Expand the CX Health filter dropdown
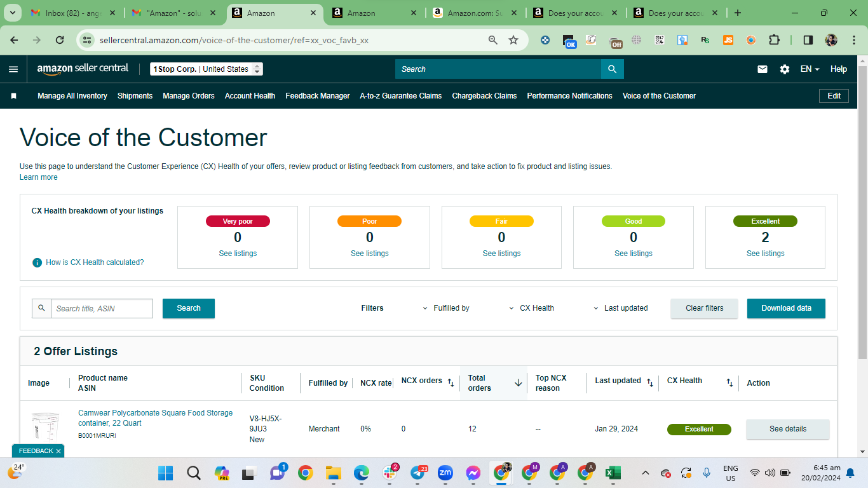This screenshot has height=488, width=868. tap(531, 308)
